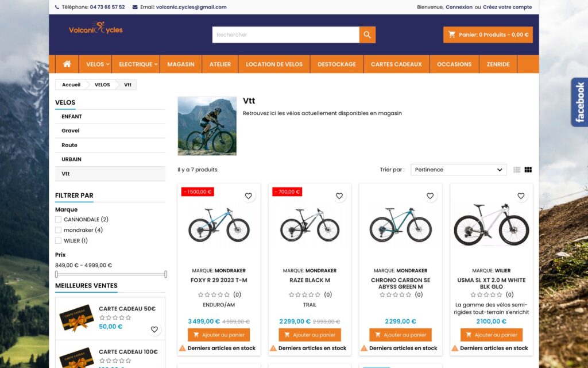
Task: Switch to grid view layout
Action: [528, 170]
